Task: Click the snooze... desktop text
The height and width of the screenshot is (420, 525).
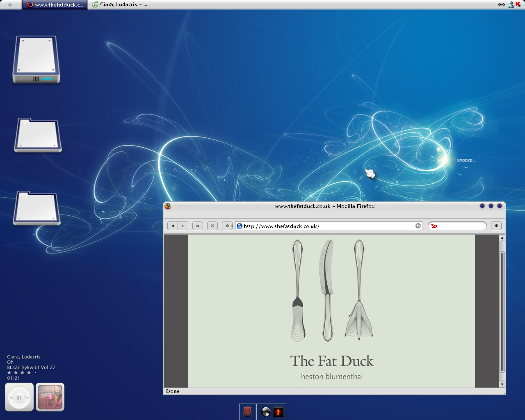Action: coord(467,160)
